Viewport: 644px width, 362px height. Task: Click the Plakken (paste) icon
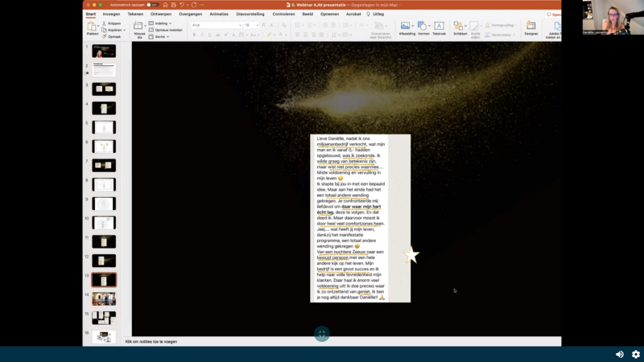93,27
